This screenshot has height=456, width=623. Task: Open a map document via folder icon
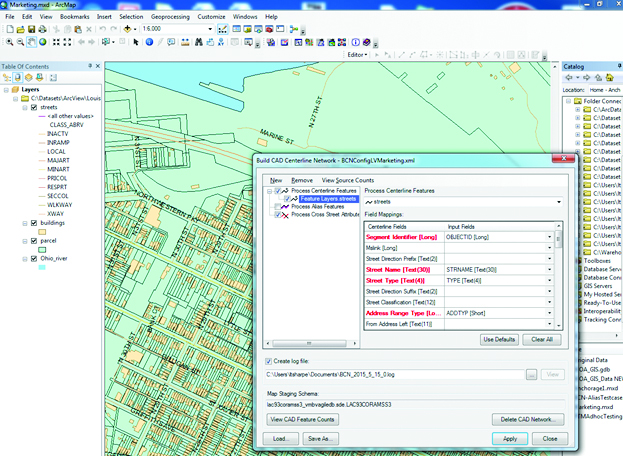(21, 29)
